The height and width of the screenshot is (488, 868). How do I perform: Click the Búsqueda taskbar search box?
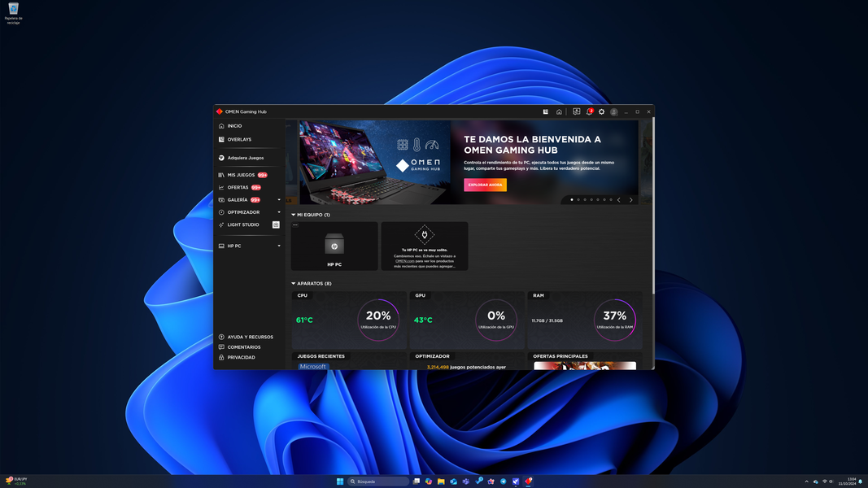click(x=378, y=481)
